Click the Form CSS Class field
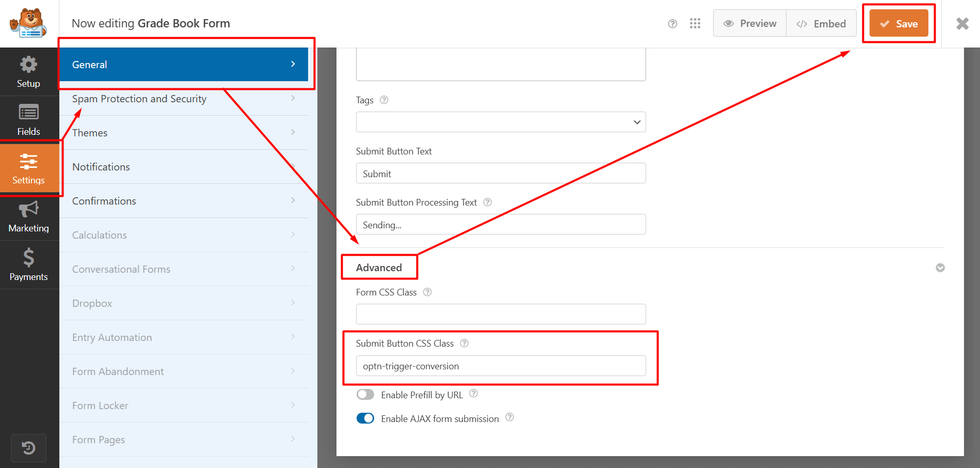The height and width of the screenshot is (468, 980). pyautogui.click(x=501, y=314)
